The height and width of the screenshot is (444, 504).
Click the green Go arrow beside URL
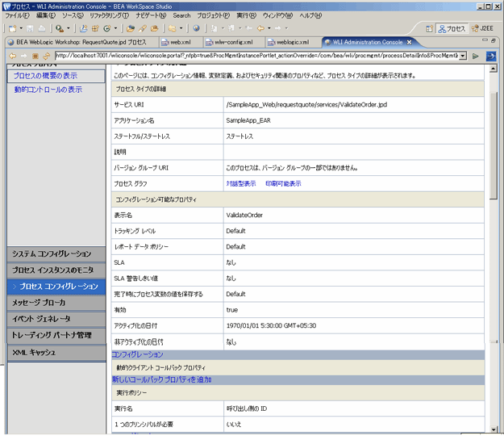coord(476,56)
